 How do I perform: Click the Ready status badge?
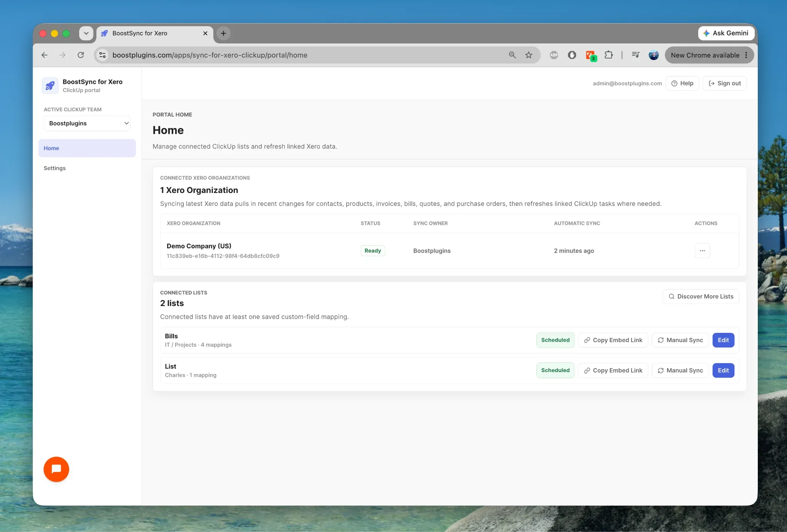[373, 251]
